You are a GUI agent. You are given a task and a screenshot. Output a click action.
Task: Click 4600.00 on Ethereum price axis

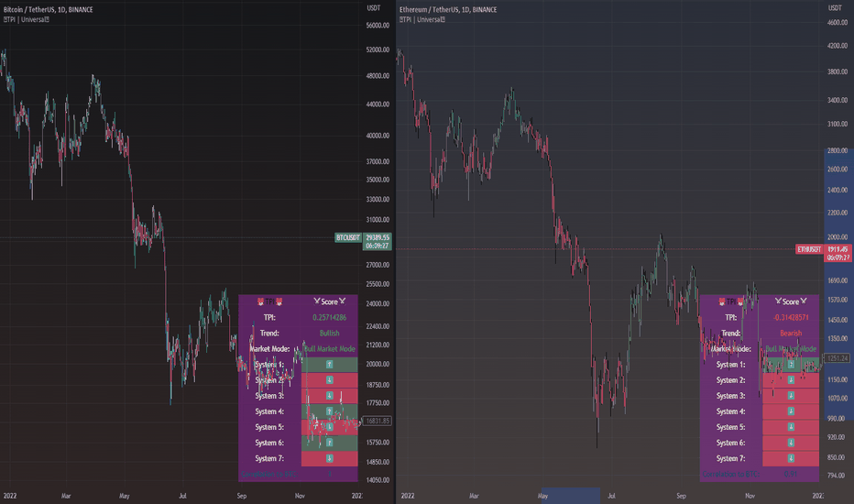click(838, 23)
